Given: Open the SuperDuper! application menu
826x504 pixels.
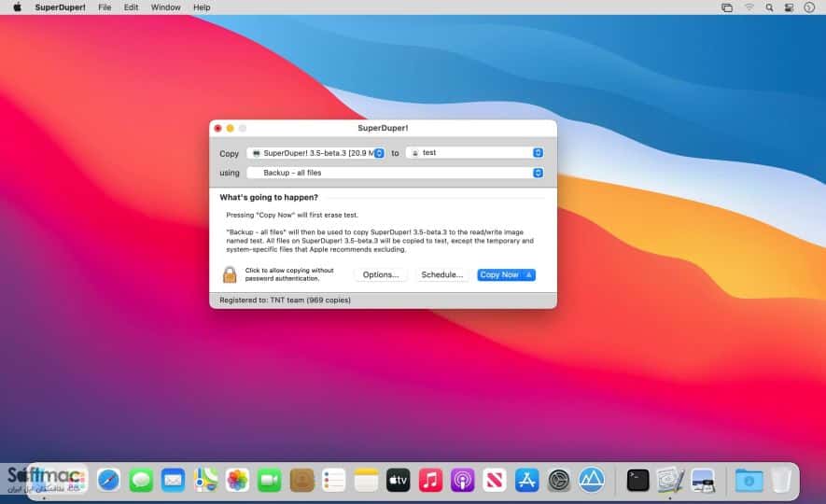Looking at the screenshot, I should (x=60, y=7).
